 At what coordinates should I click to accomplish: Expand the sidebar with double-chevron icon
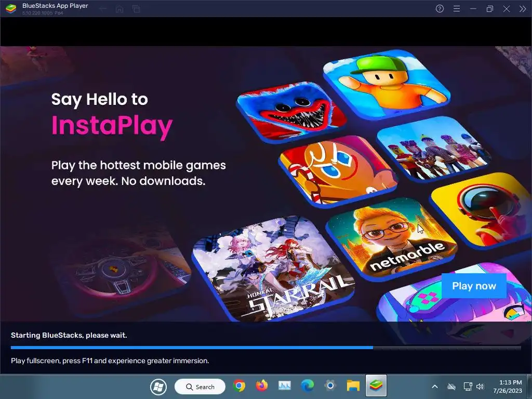(x=523, y=9)
